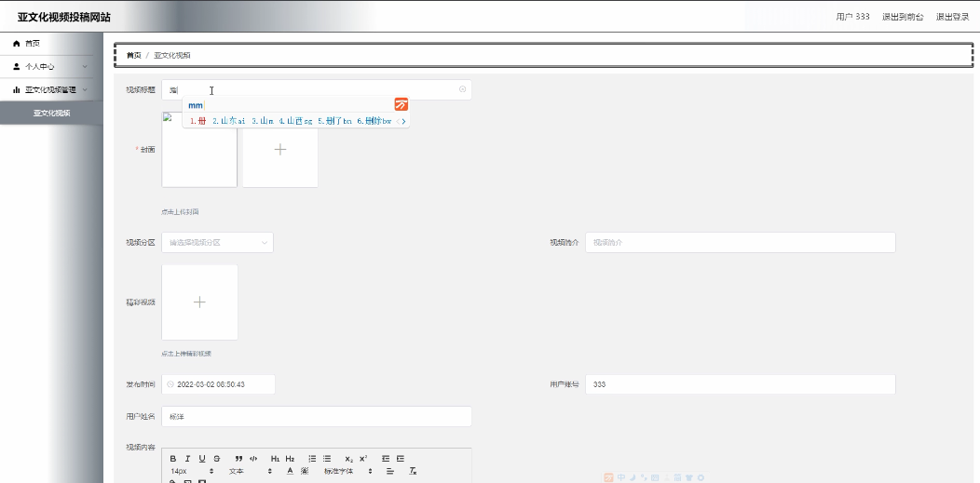980x483 pixels.
Task: Click the clock icon in the publish time field
Action: 170,384
